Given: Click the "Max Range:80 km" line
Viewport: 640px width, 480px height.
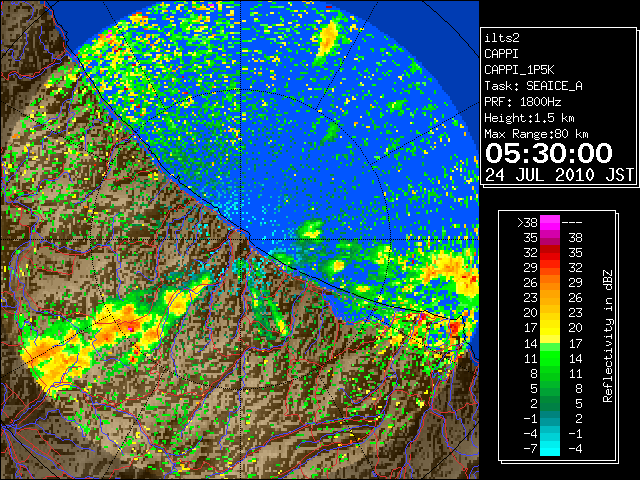Looking at the screenshot, I should (x=536, y=134).
